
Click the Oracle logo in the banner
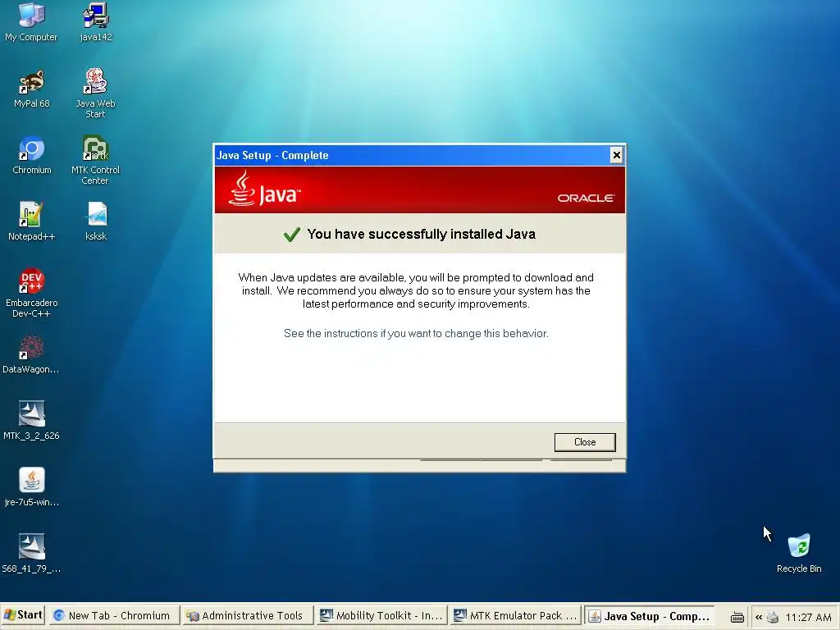point(586,199)
